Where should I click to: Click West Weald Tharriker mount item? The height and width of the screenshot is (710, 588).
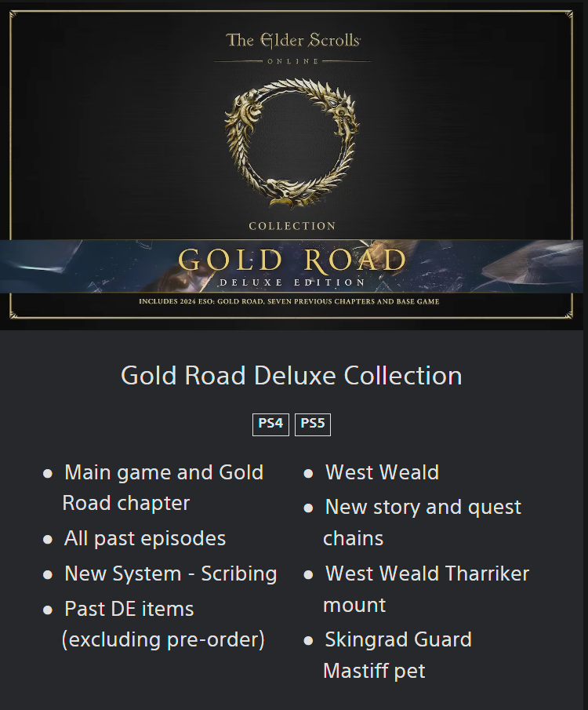point(416,589)
